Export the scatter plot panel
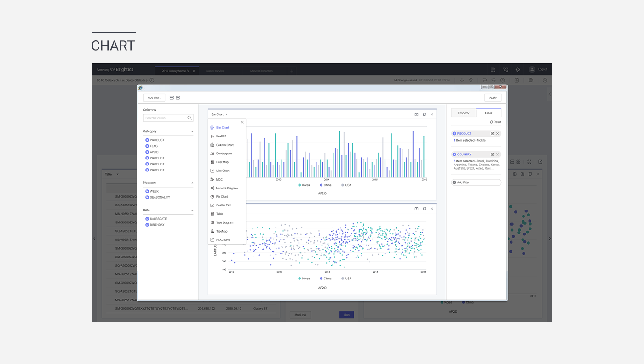 pos(416,209)
